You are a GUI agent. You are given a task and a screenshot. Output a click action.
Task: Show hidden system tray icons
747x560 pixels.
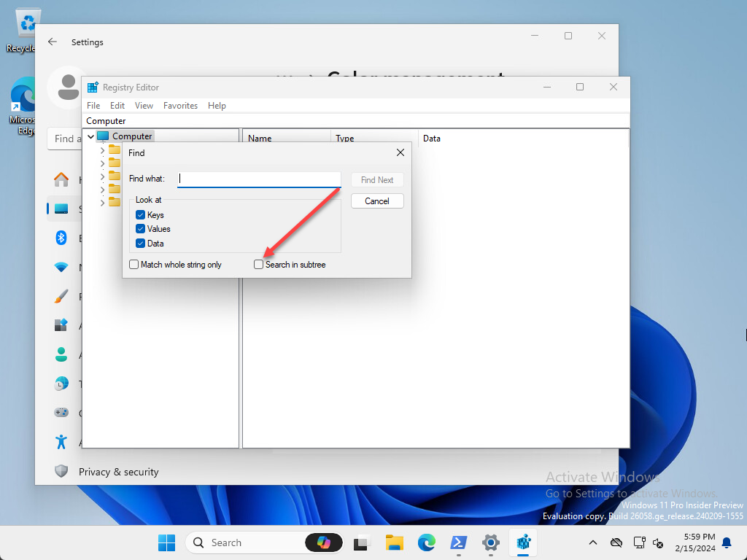[592, 542]
